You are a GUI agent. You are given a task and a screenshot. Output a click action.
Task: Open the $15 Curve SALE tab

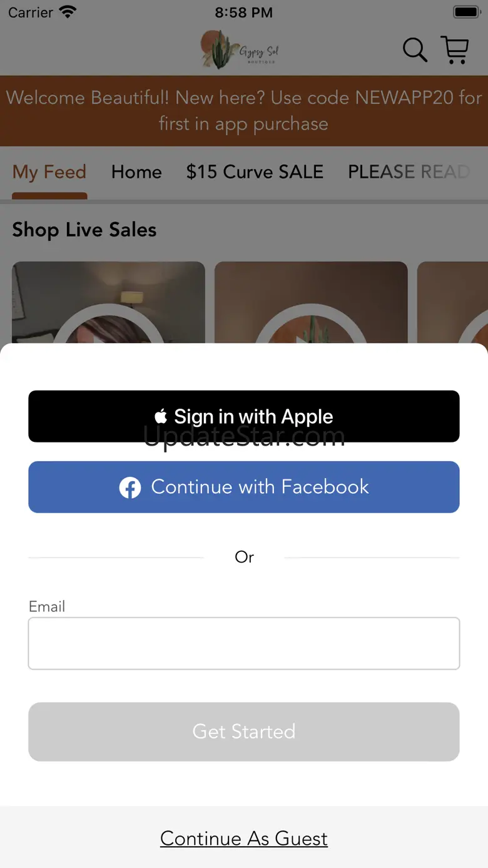[x=255, y=172]
